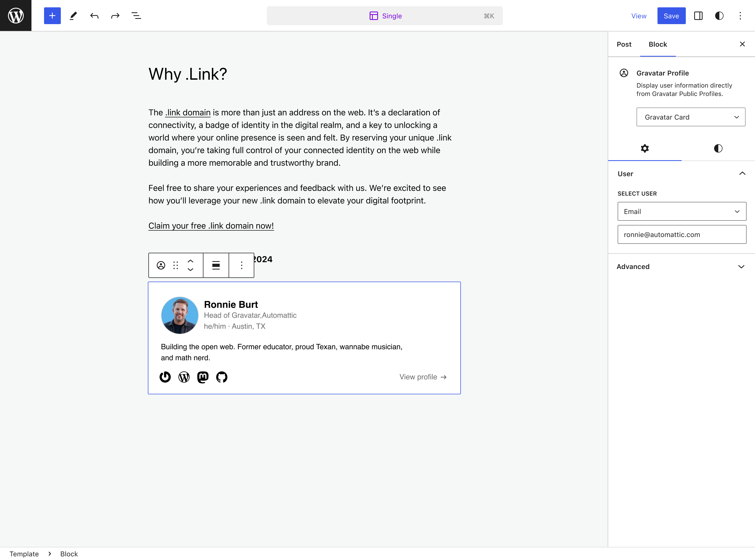Click the list view/document overview icon
This screenshot has width=755, height=560.
click(x=136, y=16)
